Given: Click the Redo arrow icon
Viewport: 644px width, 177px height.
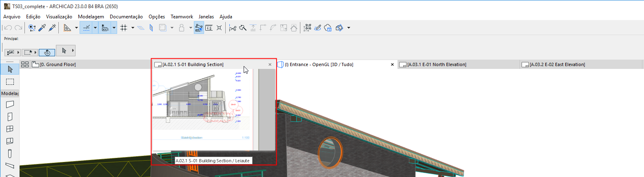Looking at the screenshot, I should tap(18, 28).
